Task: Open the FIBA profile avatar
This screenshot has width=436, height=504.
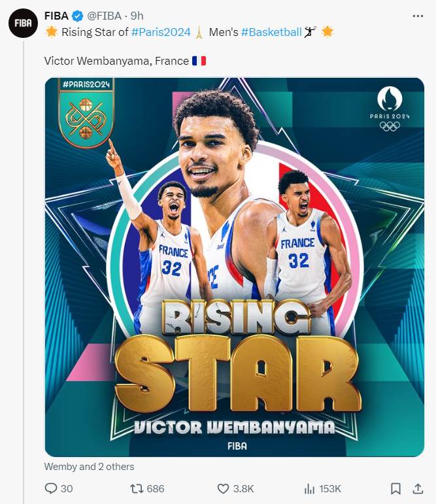Action: tap(24, 23)
